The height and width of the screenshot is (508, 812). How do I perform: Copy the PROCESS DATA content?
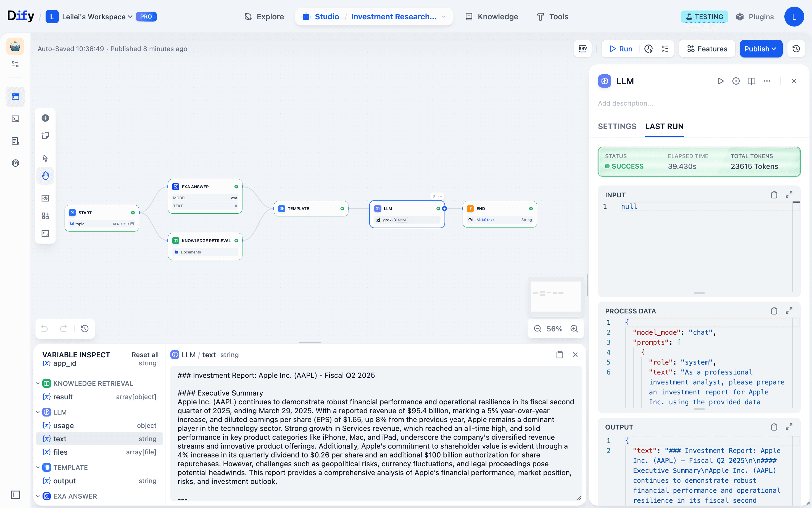774,311
